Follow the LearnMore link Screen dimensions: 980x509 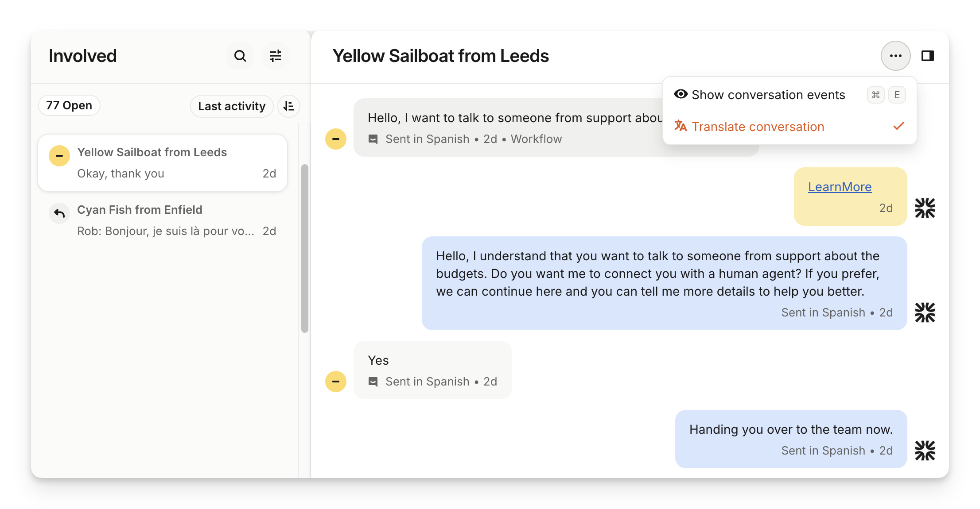tap(840, 187)
